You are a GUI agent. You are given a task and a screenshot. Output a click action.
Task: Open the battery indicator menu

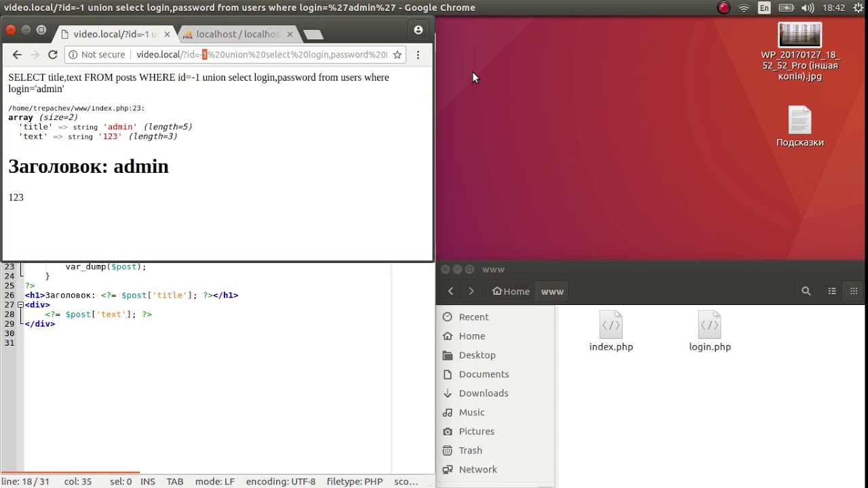(786, 8)
